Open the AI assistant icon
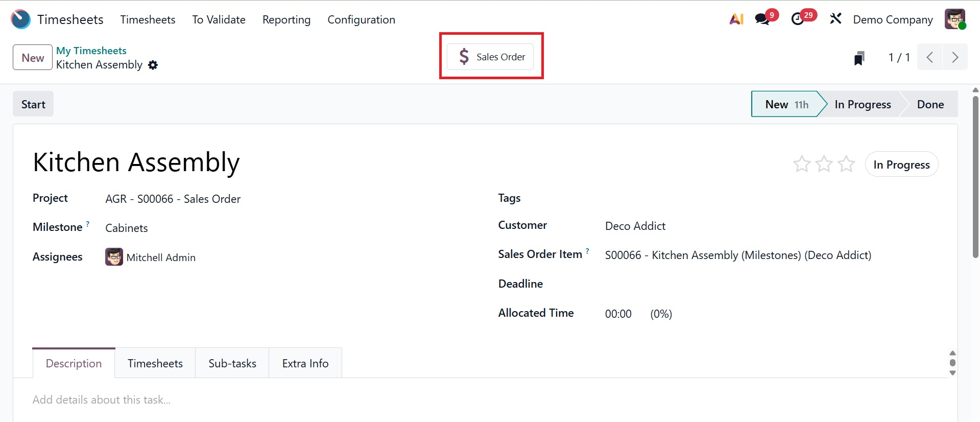Image resolution: width=980 pixels, height=422 pixels. pos(736,19)
